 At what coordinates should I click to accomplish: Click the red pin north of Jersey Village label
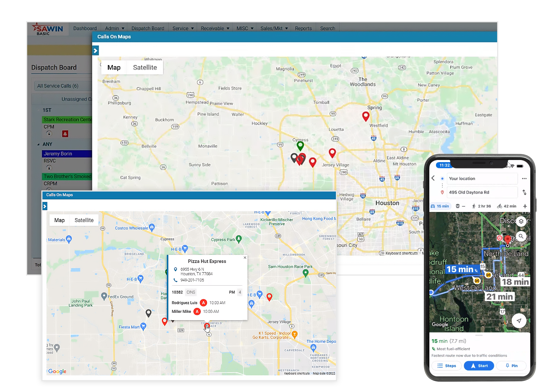point(269,297)
